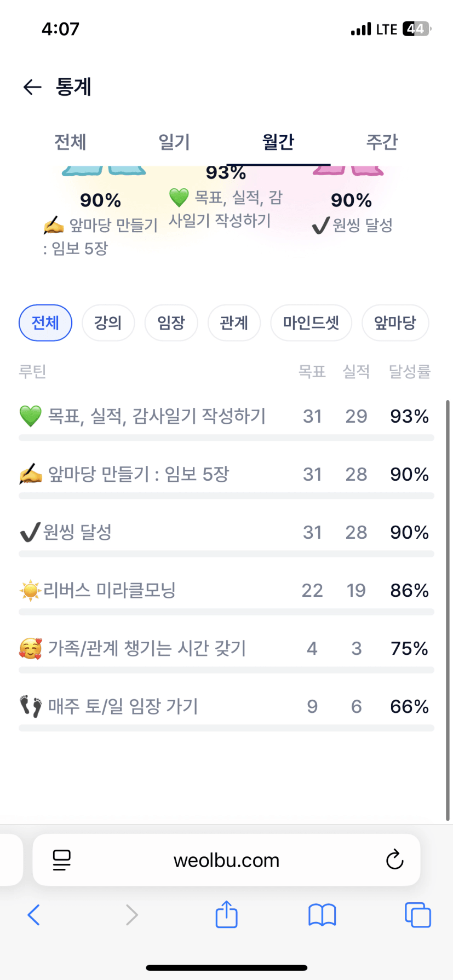
Task: Switch to the 전체 statistics tab
Action: (x=70, y=142)
